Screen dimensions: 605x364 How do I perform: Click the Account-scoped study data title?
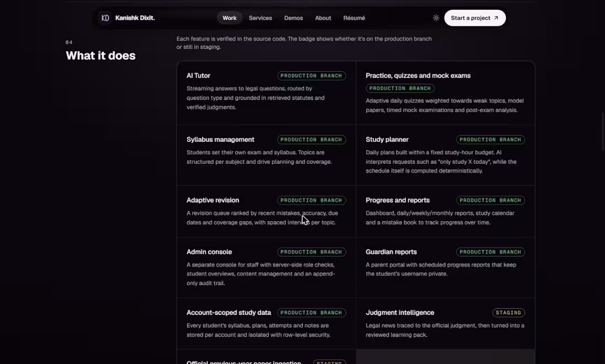pyautogui.click(x=228, y=313)
